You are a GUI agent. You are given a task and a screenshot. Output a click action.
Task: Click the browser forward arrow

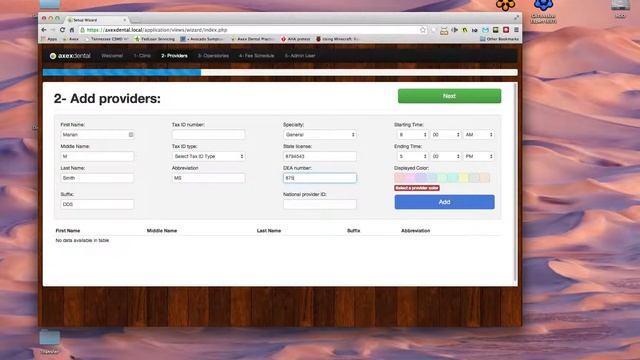click(x=53, y=30)
